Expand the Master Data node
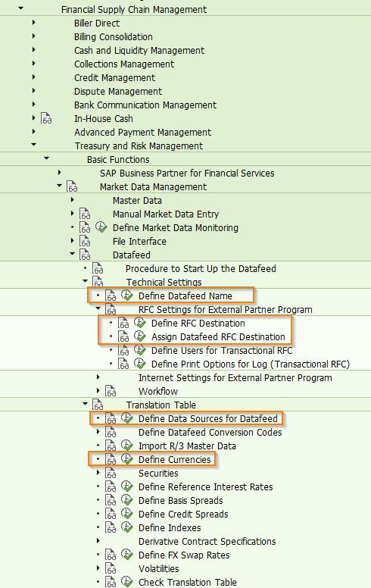This screenshot has height=588, width=371. coord(73,200)
